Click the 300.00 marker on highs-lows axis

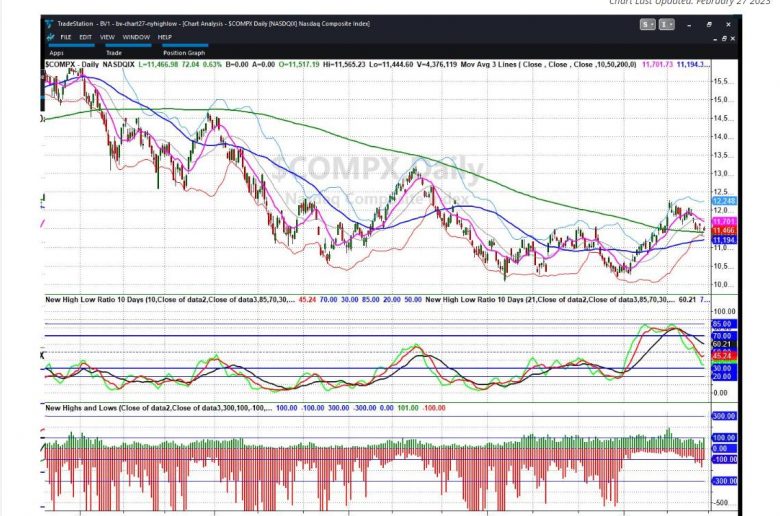coord(724,416)
